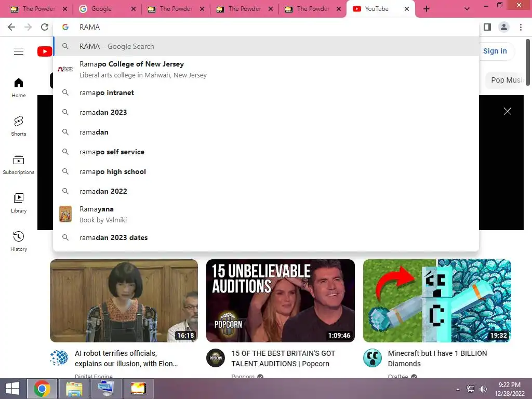This screenshot has height=399, width=532.
Task: Switch to the first The Powder tab
Action: tap(38, 9)
